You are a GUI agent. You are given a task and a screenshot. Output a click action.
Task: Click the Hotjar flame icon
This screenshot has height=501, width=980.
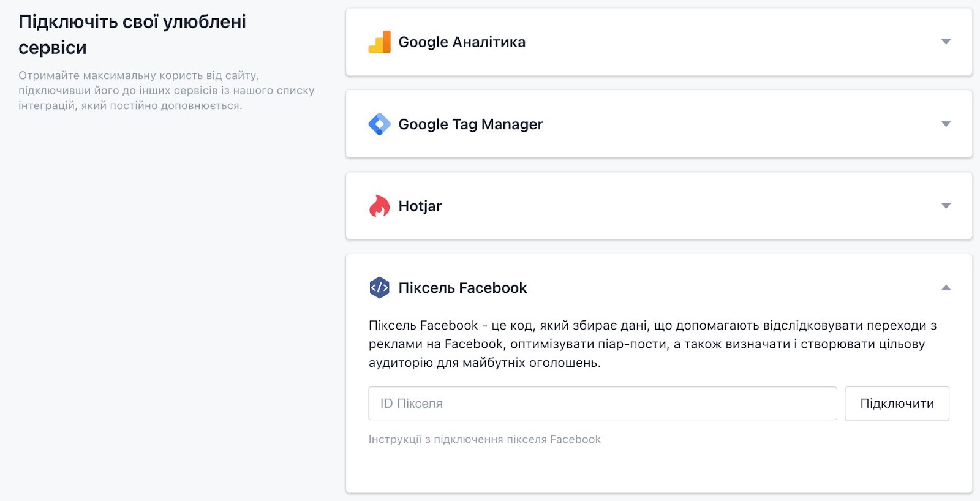[x=379, y=206]
